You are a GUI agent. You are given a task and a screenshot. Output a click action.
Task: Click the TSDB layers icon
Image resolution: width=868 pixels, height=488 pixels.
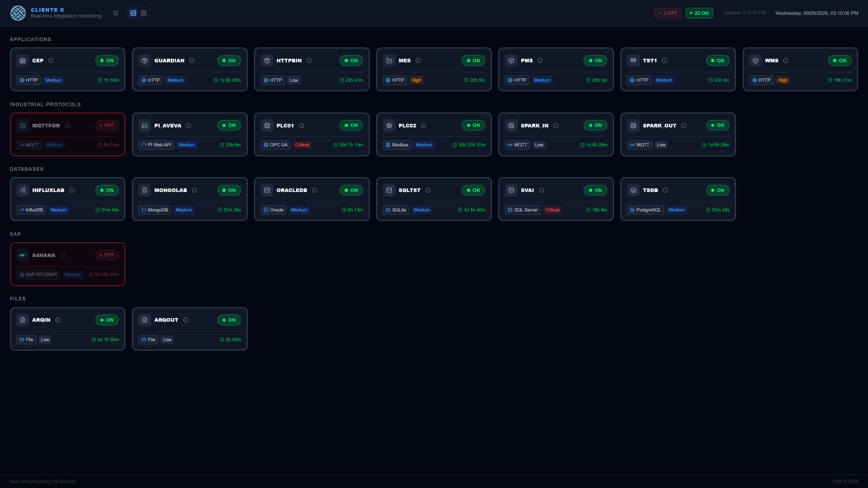click(x=633, y=190)
